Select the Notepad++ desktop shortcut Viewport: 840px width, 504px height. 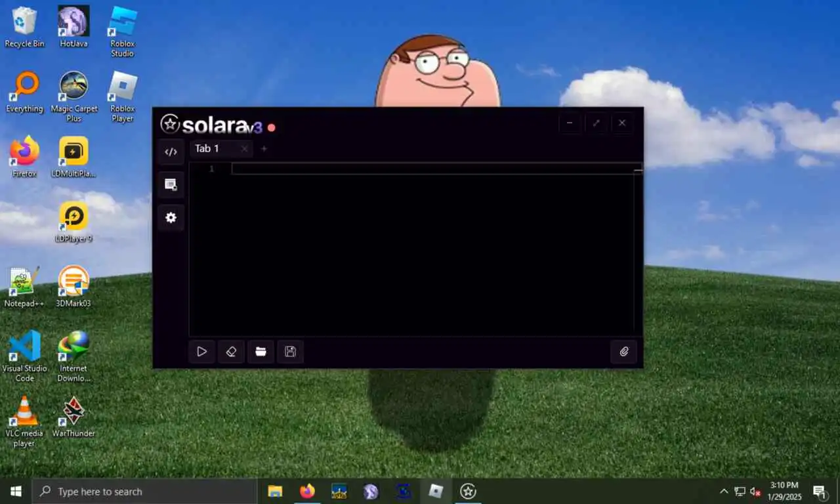(x=24, y=287)
